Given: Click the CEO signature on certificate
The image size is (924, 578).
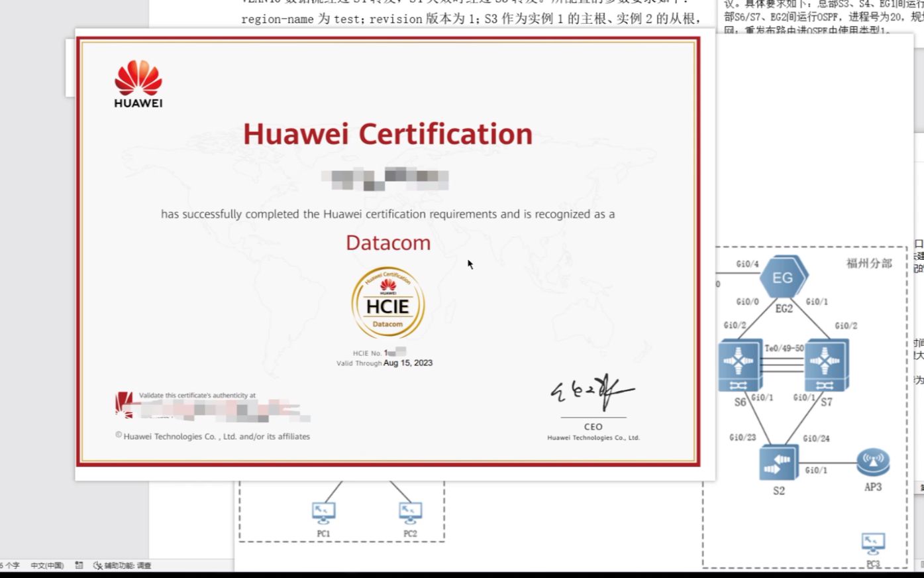Looking at the screenshot, I should click(592, 392).
